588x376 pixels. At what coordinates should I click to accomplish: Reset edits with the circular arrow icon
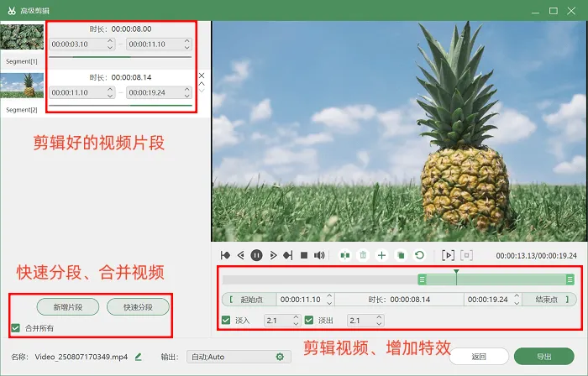pos(420,255)
